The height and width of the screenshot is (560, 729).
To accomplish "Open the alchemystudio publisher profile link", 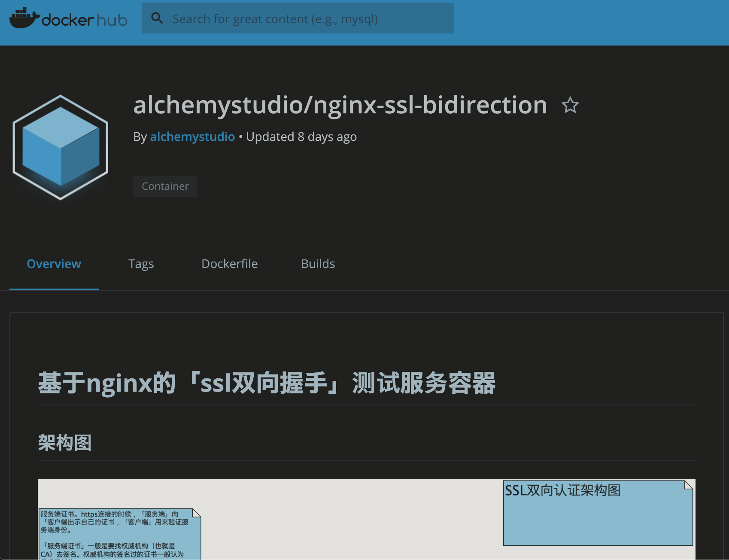I will [x=192, y=137].
